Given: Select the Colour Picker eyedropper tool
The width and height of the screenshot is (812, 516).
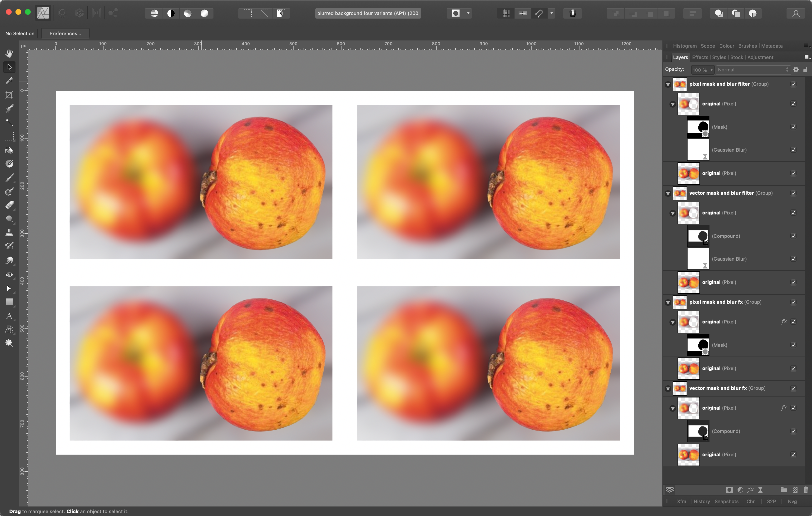Looking at the screenshot, I should click(9, 81).
